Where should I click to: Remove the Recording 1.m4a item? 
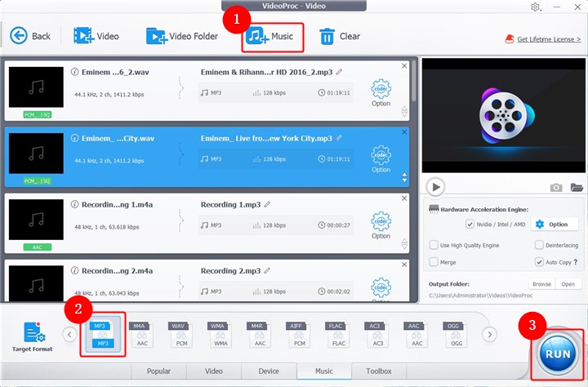tap(404, 198)
